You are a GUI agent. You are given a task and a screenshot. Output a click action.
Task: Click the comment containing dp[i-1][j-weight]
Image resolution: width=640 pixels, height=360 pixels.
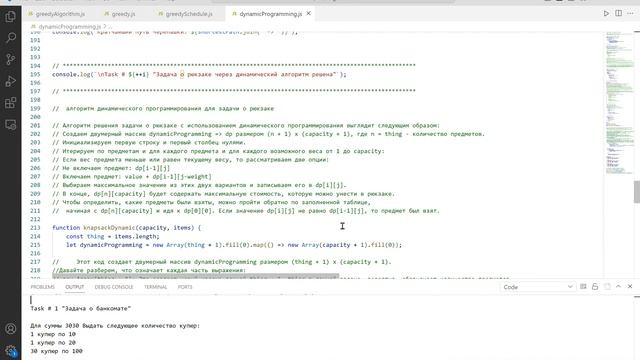tap(132, 177)
